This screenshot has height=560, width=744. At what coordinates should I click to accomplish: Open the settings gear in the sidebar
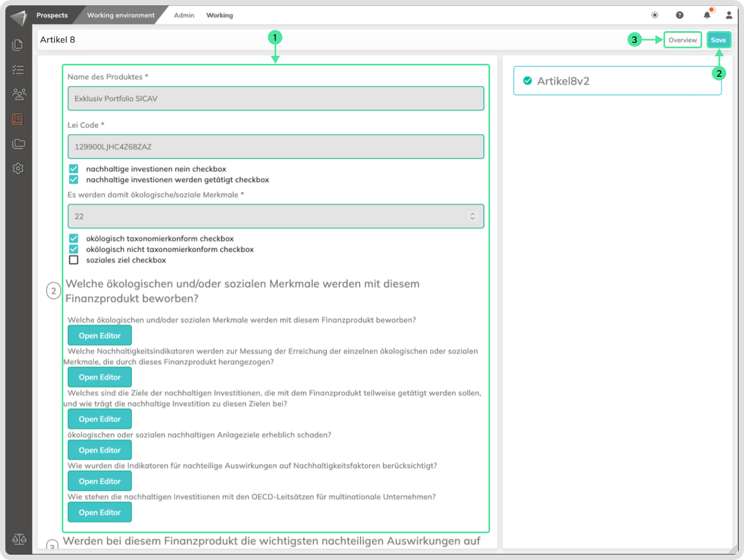18,168
